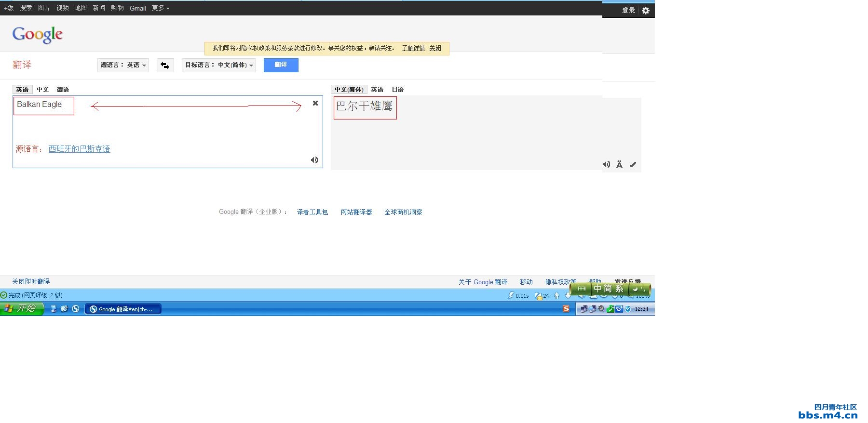Open 网站翻译器 link

click(x=356, y=212)
